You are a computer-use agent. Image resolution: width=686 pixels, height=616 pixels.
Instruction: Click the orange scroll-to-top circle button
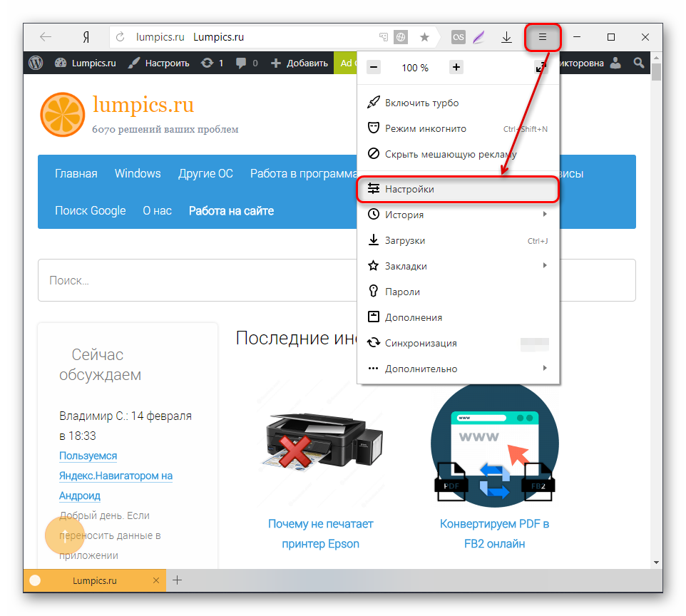[65, 535]
